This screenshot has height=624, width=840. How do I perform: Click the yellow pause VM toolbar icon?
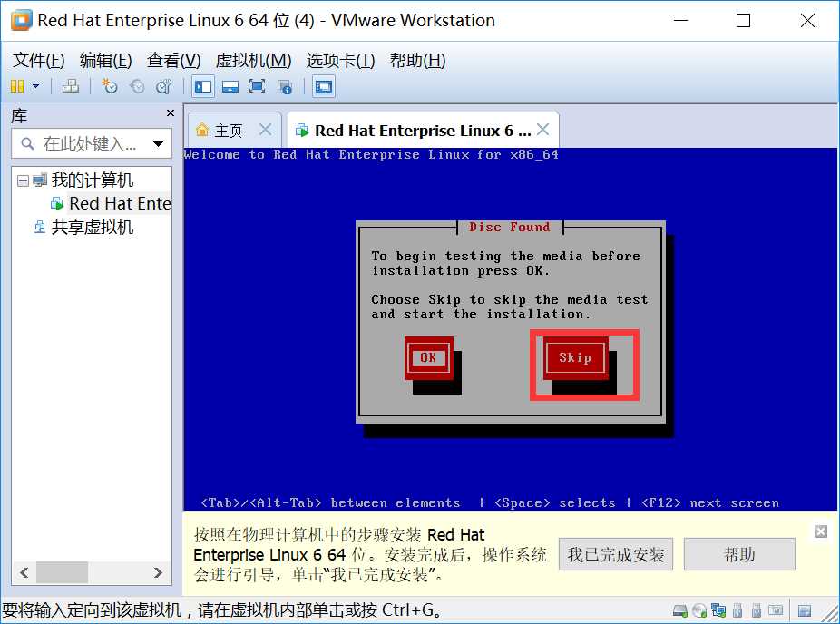(17, 86)
